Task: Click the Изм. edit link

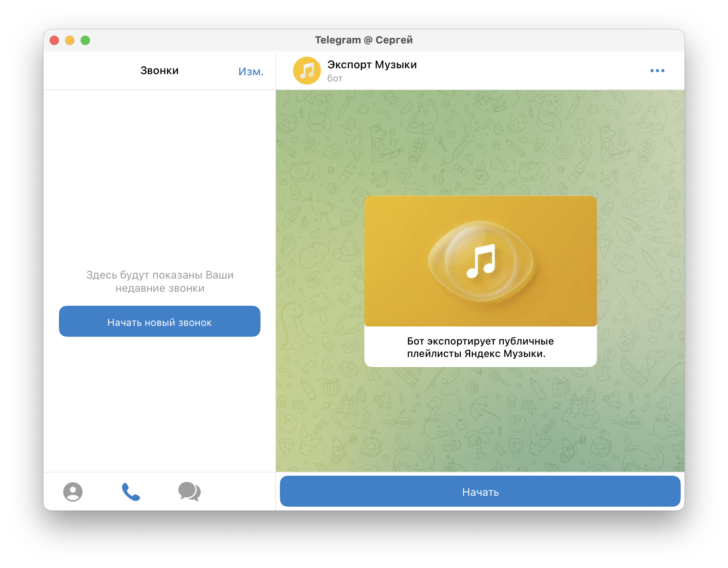Action: (x=251, y=71)
